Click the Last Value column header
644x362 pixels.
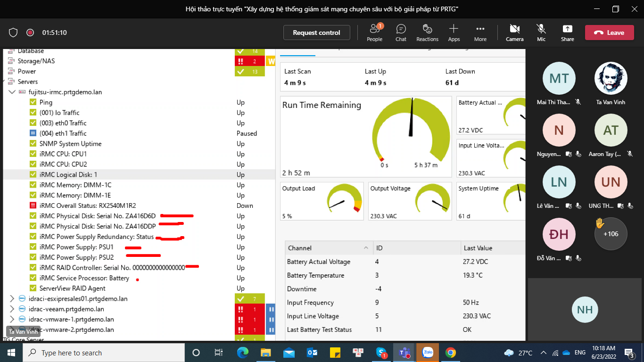coord(493,248)
